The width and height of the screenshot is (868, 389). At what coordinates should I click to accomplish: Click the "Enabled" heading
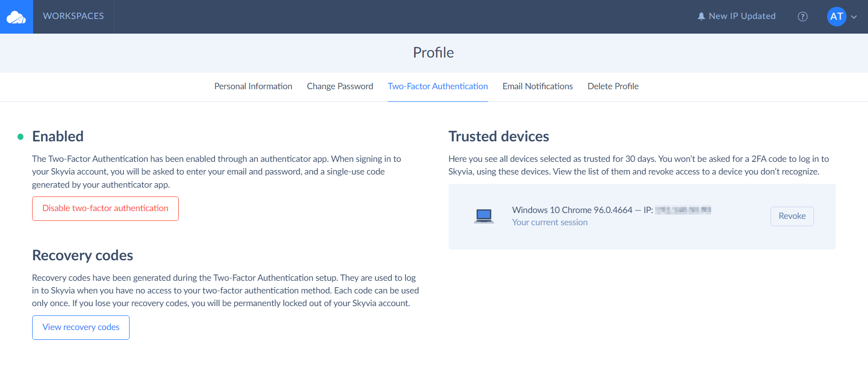58,136
